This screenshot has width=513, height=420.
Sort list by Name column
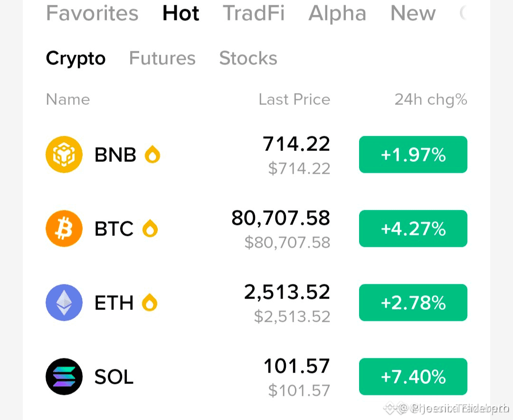tap(68, 99)
